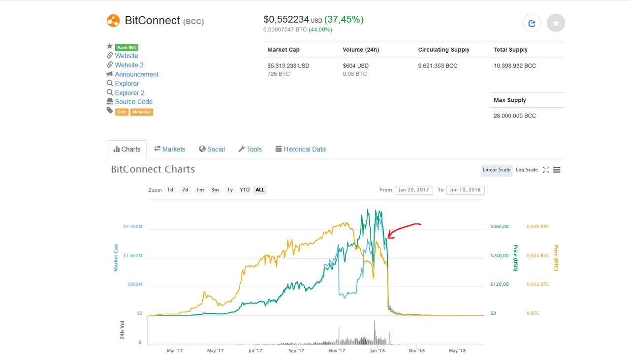Add BitConnect to watchlist star button
The width and height of the screenshot is (630, 364).
556,23
